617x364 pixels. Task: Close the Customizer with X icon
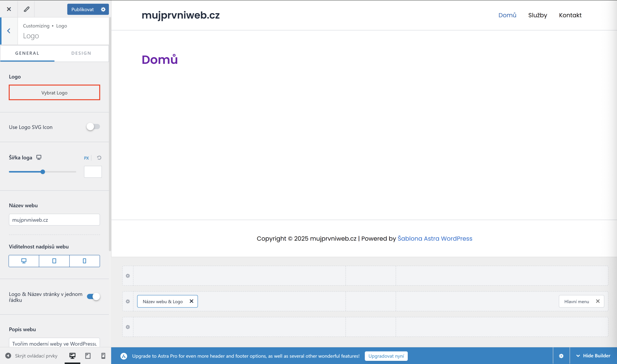(9, 9)
